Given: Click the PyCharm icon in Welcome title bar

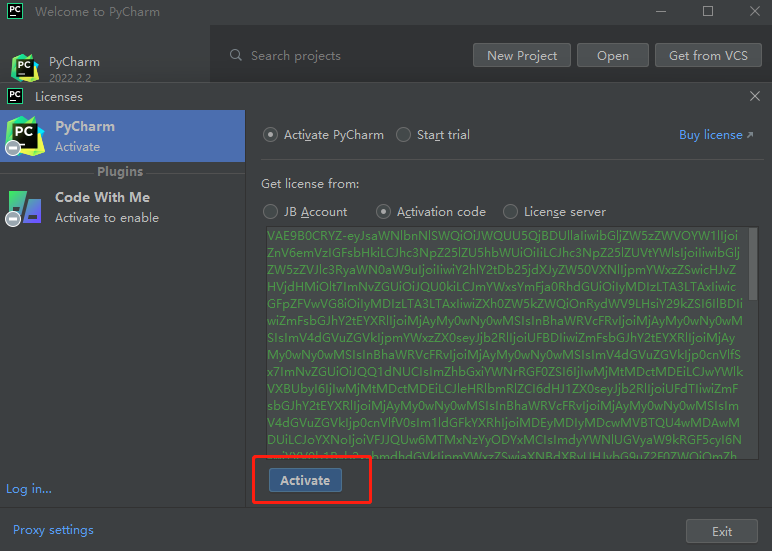Looking at the screenshot, I should (15, 12).
